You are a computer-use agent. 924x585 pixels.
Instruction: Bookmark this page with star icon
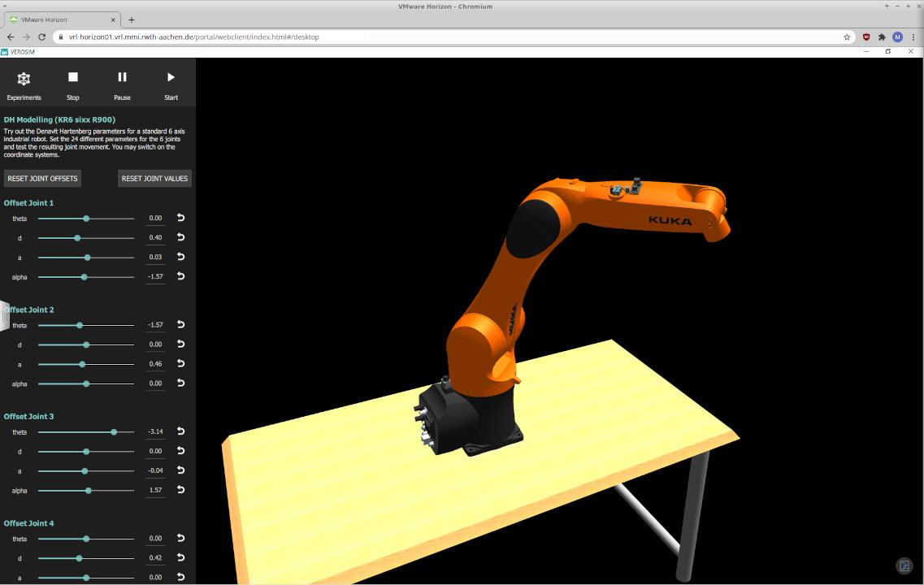[847, 37]
